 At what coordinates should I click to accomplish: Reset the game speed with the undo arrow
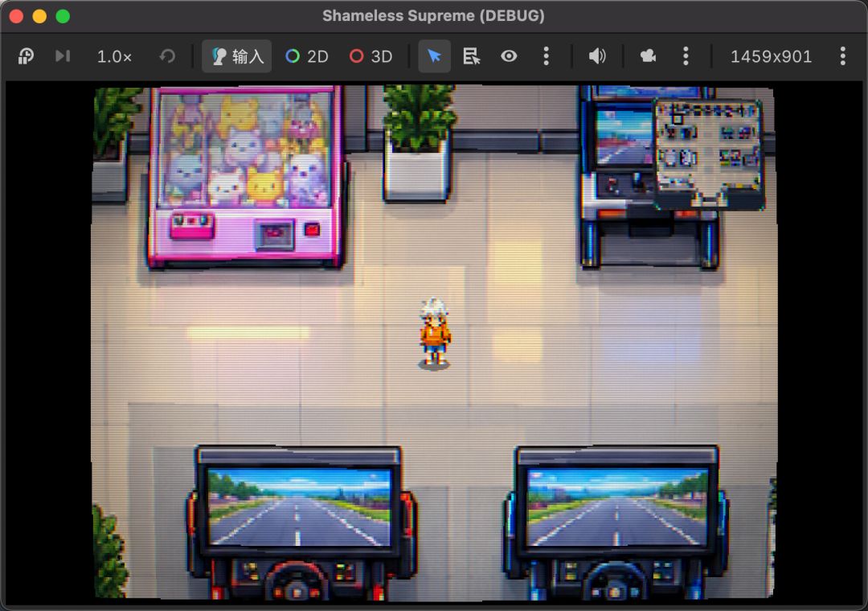(x=167, y=56)
